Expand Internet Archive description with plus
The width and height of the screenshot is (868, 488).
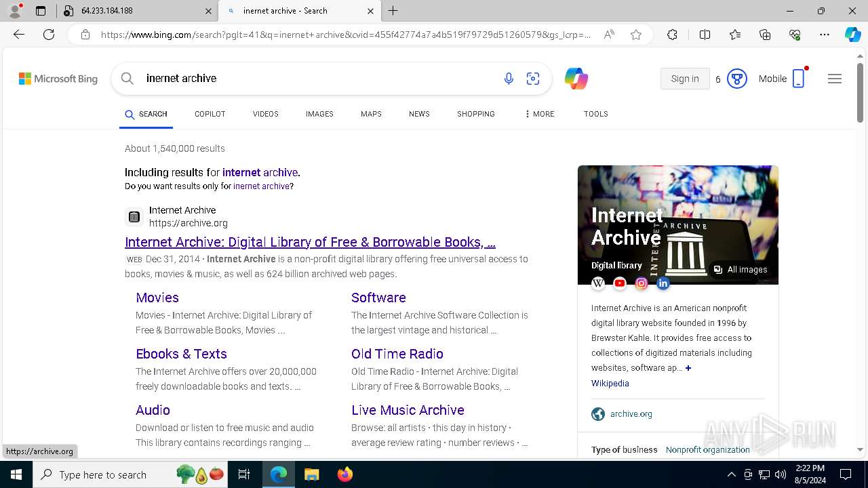pos(688,368)
